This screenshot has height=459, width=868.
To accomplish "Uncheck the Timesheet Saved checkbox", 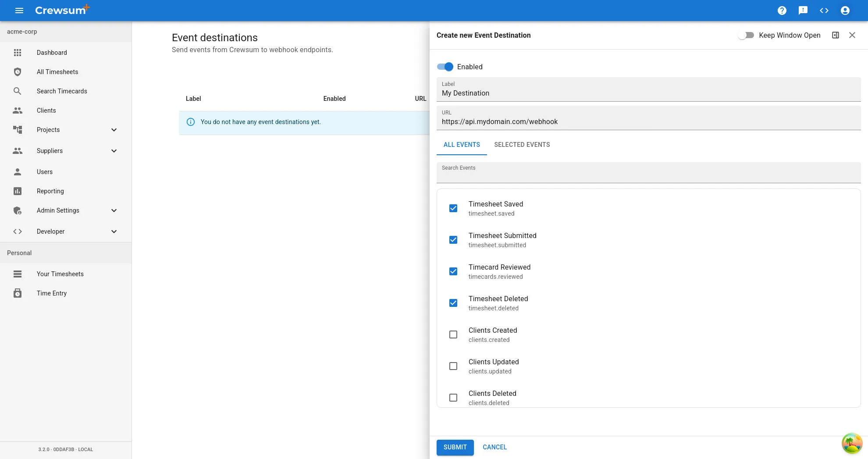I will (x=453, y=208).
